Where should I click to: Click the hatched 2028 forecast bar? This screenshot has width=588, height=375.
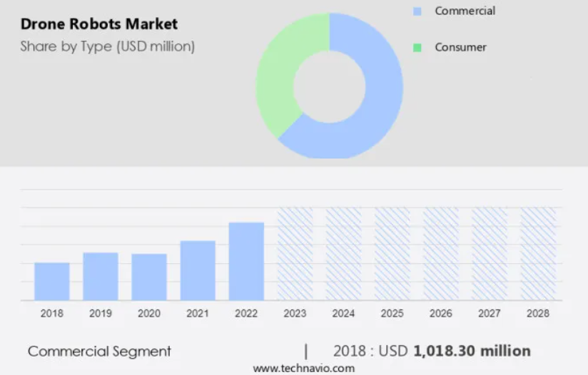click(x=538, y=254)
